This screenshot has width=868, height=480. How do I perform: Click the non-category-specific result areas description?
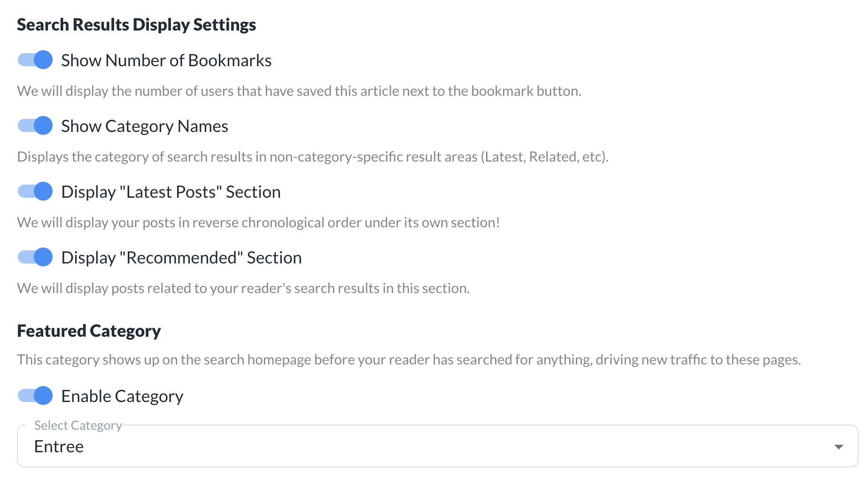pos(313,156)
